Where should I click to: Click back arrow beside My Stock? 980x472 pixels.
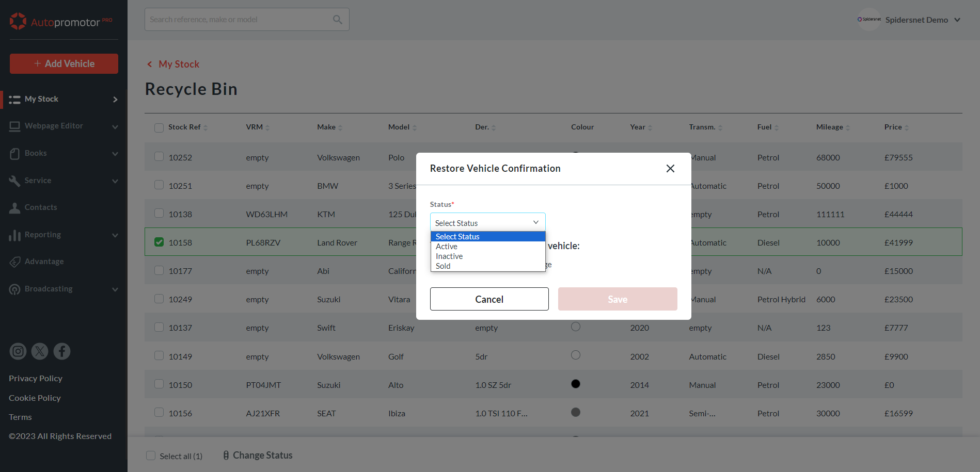(150, 64)
